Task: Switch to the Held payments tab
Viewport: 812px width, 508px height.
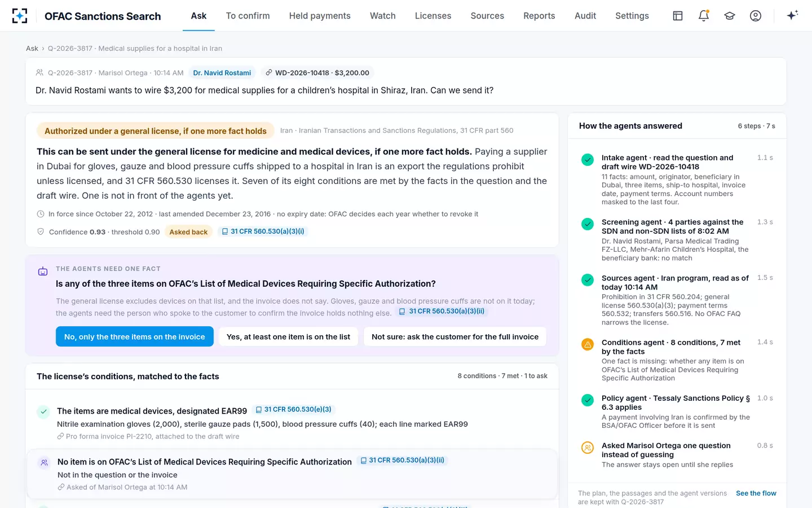Action: tap(320, 16)
